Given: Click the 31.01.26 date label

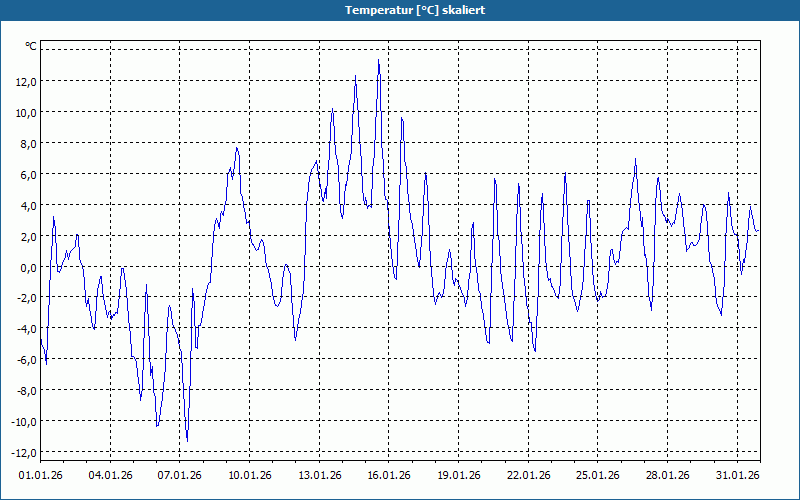Looking at the screenshot, I should 738,476.
